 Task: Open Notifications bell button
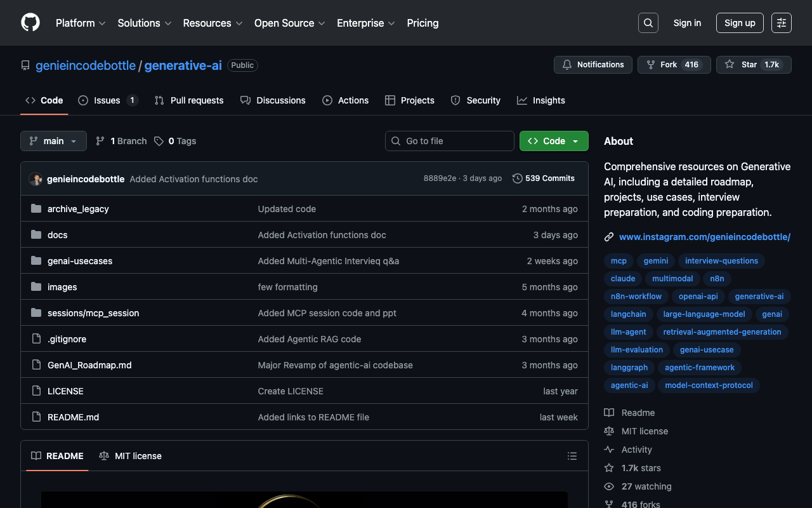(593, 65)
